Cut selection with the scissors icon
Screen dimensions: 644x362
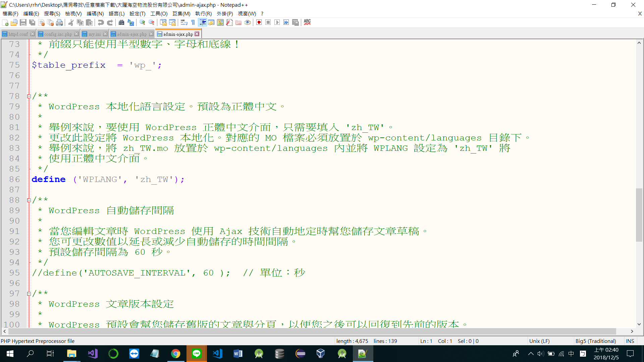coord(71,22)
